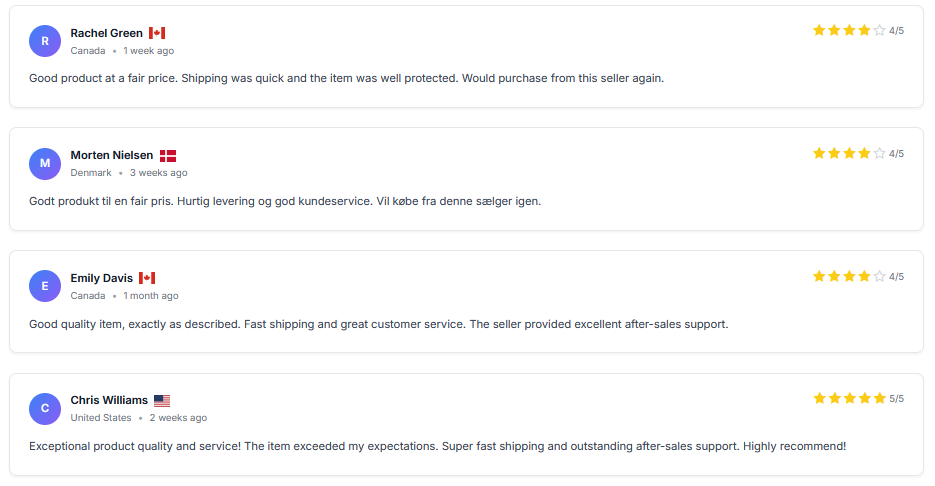Click Chris Williams's review text
This screenshot has width=935, height=486.
pos(437,446)
